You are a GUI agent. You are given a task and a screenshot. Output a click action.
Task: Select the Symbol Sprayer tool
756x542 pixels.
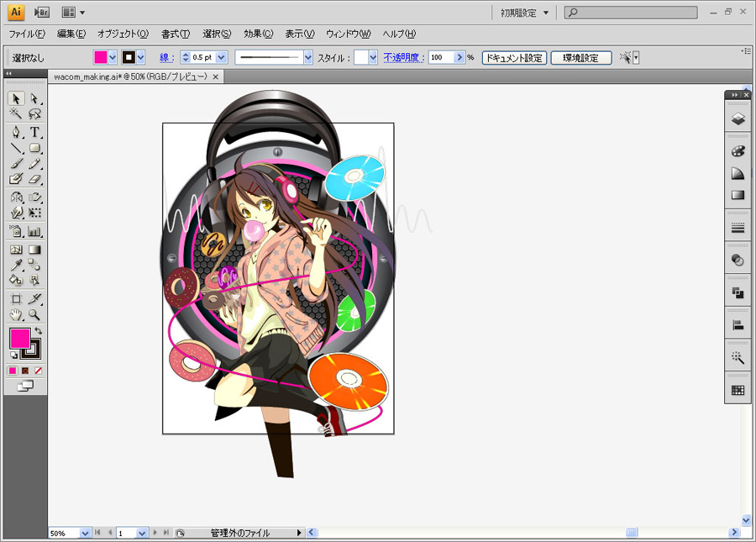[16, 231]
